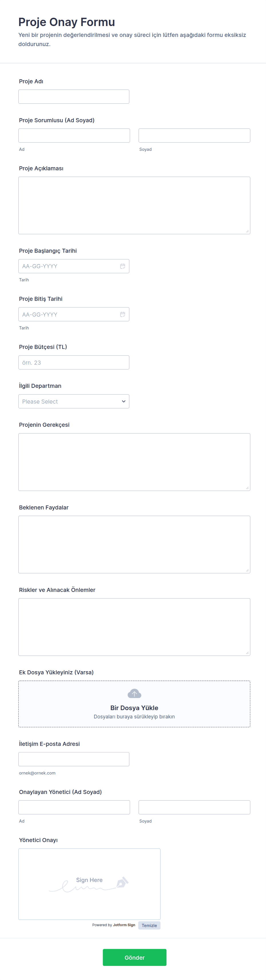This screenshot has width=266, height=980.
Task: Click Riskler ve Alınacak Önlemler textarea
Action: click(x=134, y=627)
